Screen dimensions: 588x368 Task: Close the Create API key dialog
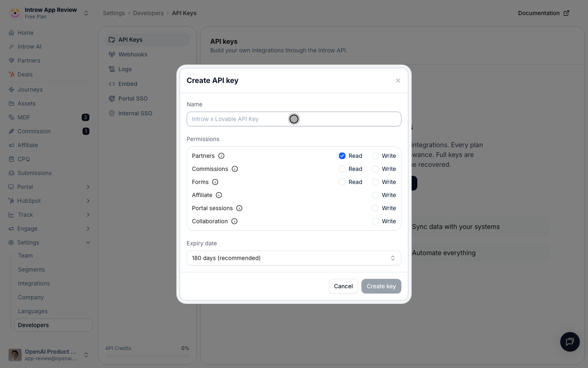398,81
